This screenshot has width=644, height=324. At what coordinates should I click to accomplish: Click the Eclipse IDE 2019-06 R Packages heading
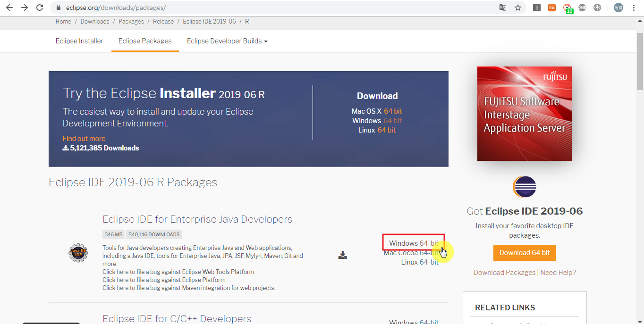pos(133,183)
